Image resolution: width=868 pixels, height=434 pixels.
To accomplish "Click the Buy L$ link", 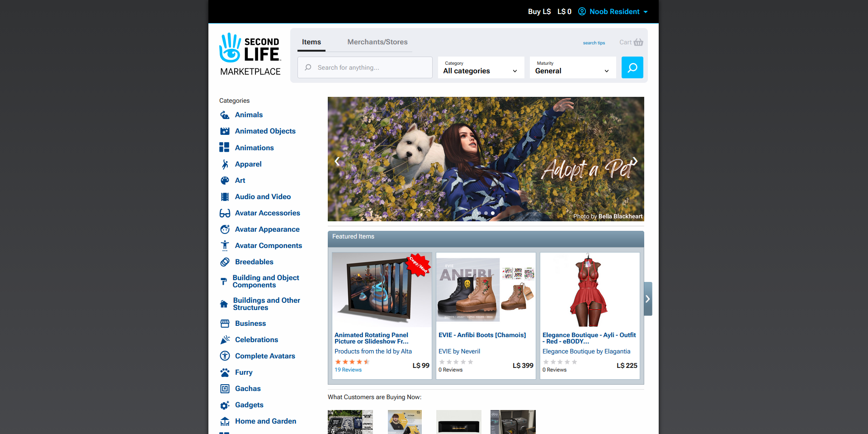I will point(539,12).
